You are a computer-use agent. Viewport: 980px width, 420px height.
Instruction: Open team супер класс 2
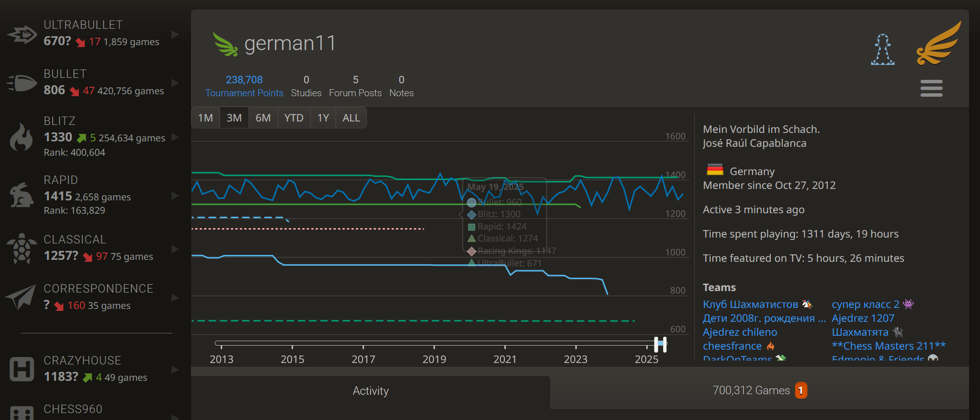click(x=872, y=304)
